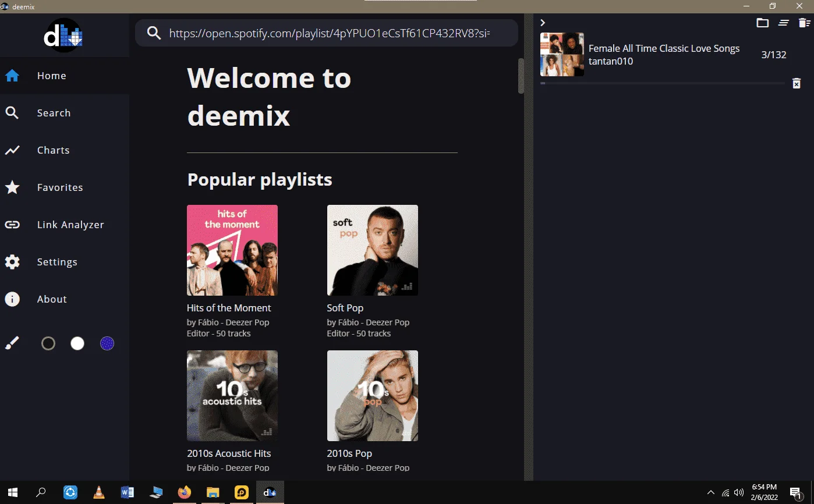Select the dark theme swatch
The width and height of the screenshot is (814, 504).
click(x=48, y=343)
